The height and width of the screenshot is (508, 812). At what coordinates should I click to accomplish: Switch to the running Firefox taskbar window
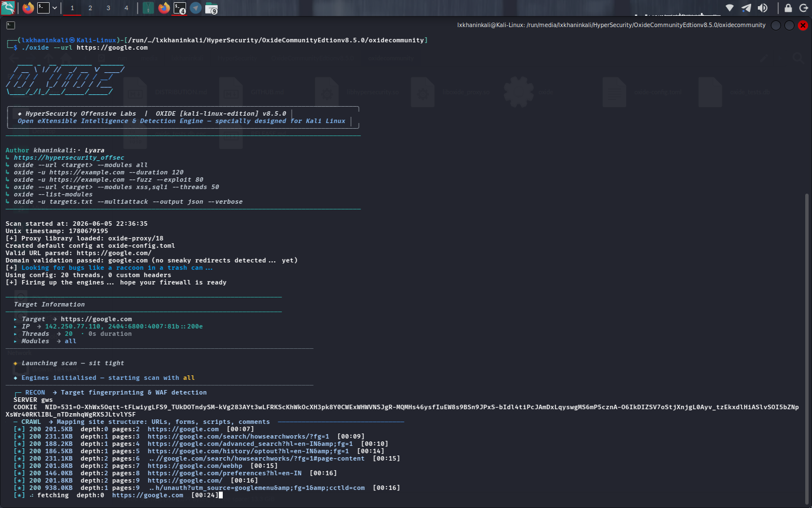(x=164, y=8)
